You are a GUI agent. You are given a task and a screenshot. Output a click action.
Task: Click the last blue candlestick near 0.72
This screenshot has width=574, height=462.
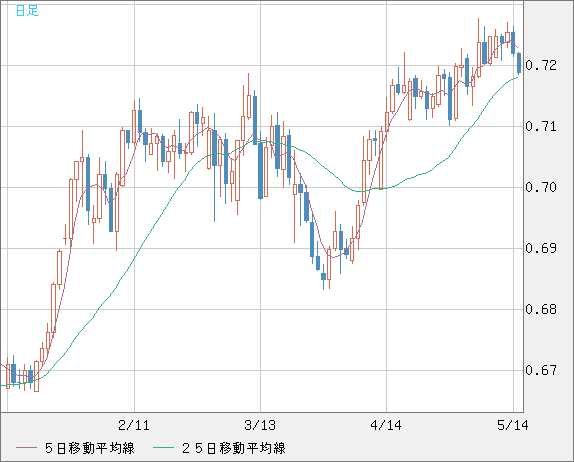pos(519,63)
